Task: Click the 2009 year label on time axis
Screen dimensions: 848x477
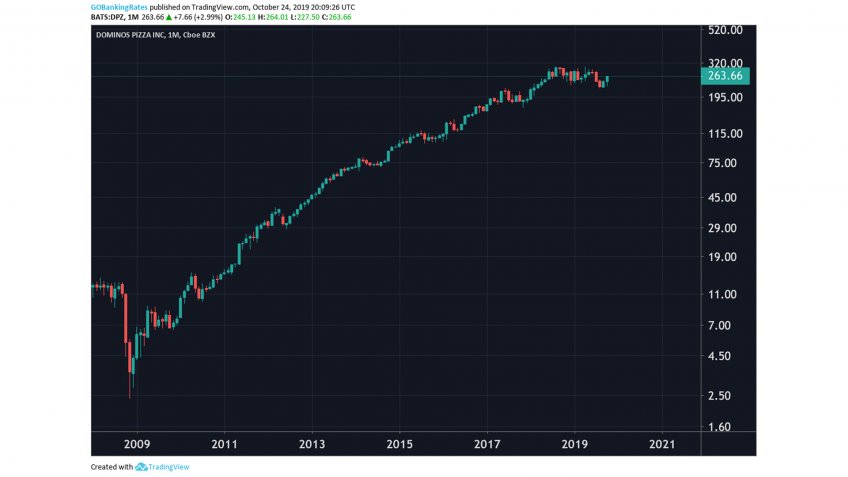Action: coord(137,445)
